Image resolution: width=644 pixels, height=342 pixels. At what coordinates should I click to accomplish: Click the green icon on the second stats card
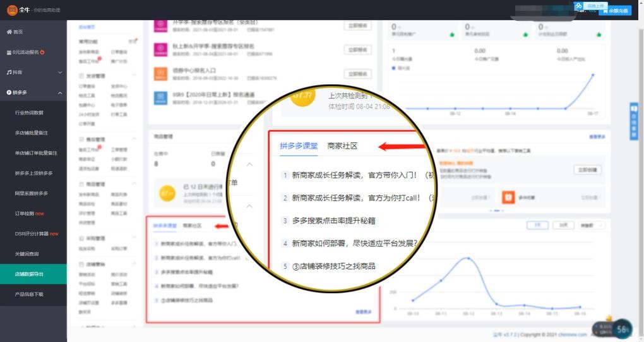coord(526,35)
